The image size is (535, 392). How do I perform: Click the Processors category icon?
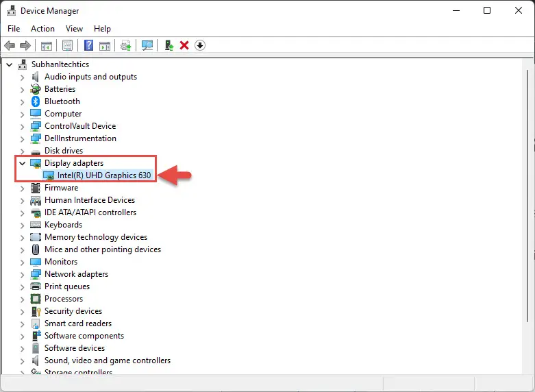coord(36,299)
